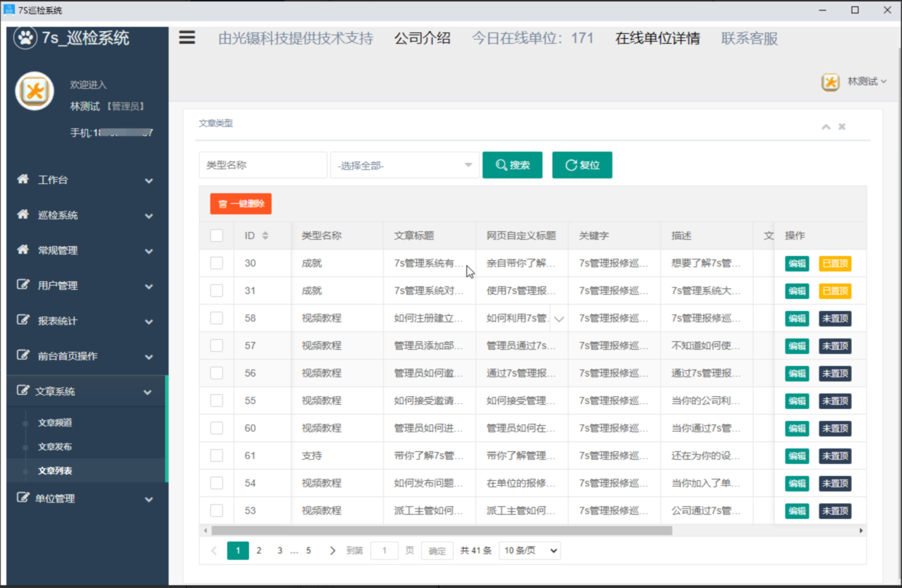
Task: Click the orange 一键删除 button
Action: tap(240, 203)
